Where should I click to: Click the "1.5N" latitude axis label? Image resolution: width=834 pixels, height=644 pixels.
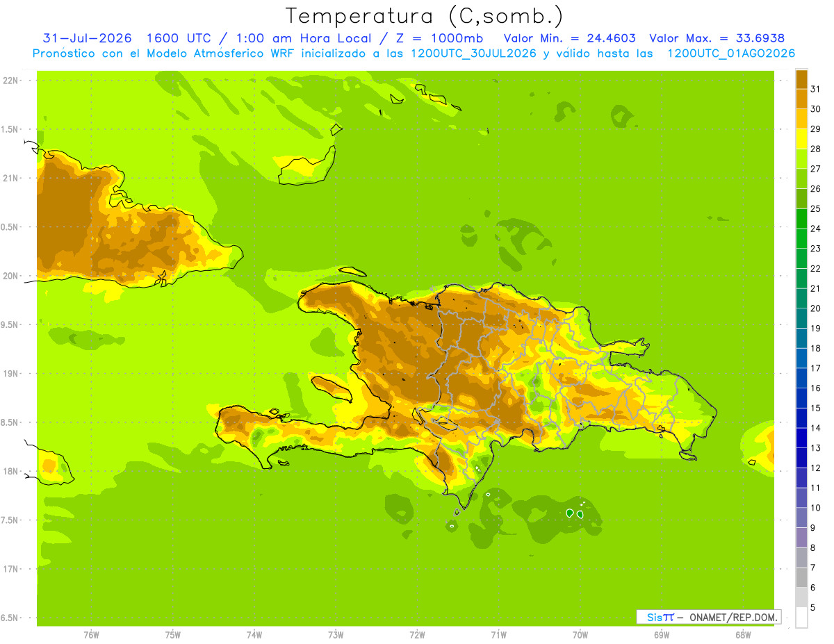click(10, 129)
